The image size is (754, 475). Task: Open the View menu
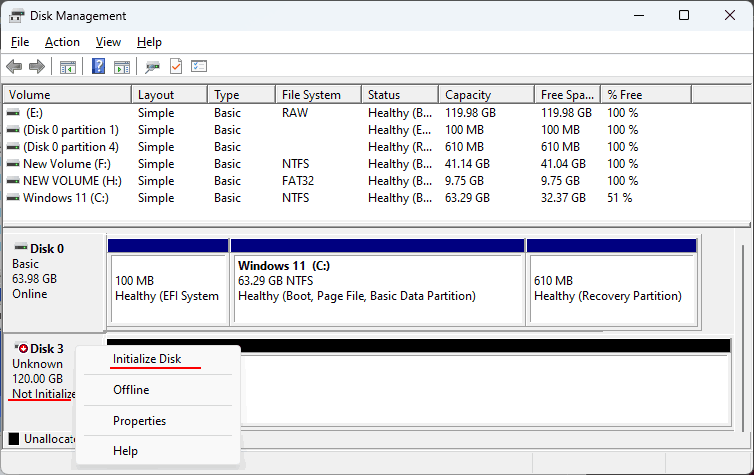click(108, 42)
